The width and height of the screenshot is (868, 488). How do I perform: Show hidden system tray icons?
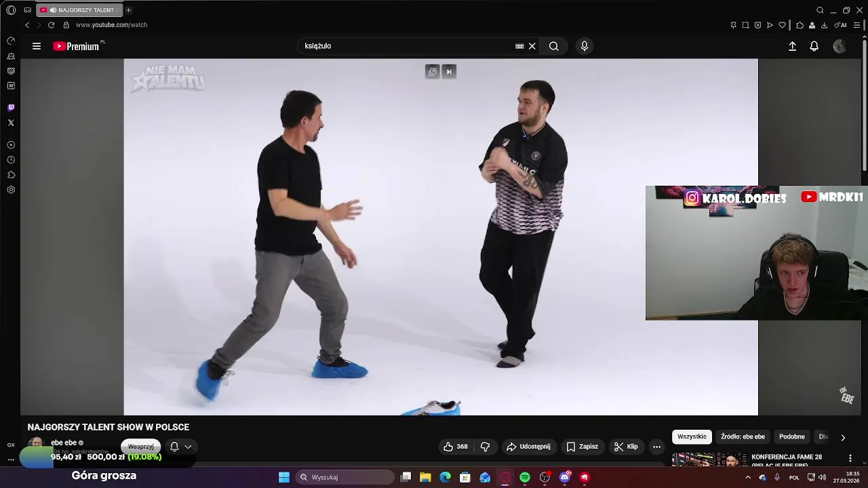748,477
